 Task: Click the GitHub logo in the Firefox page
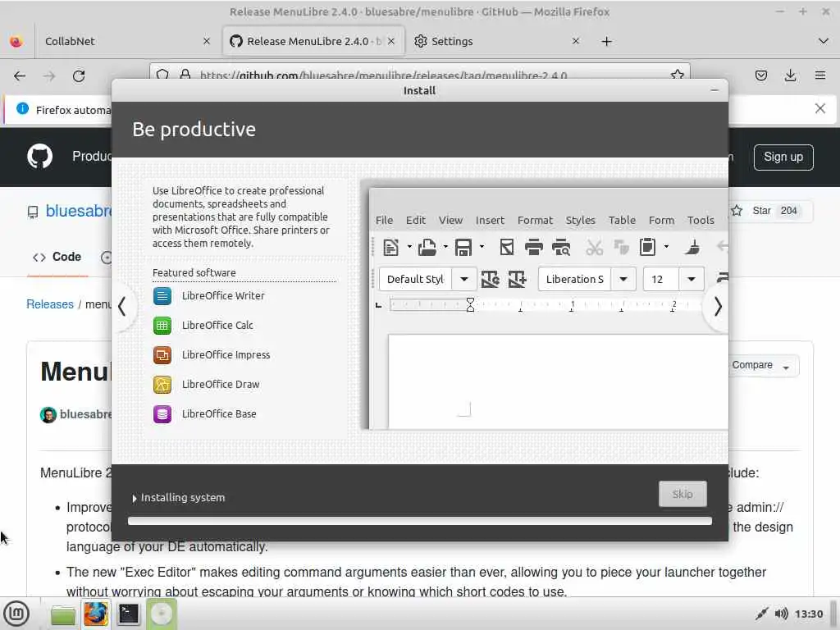39,157
